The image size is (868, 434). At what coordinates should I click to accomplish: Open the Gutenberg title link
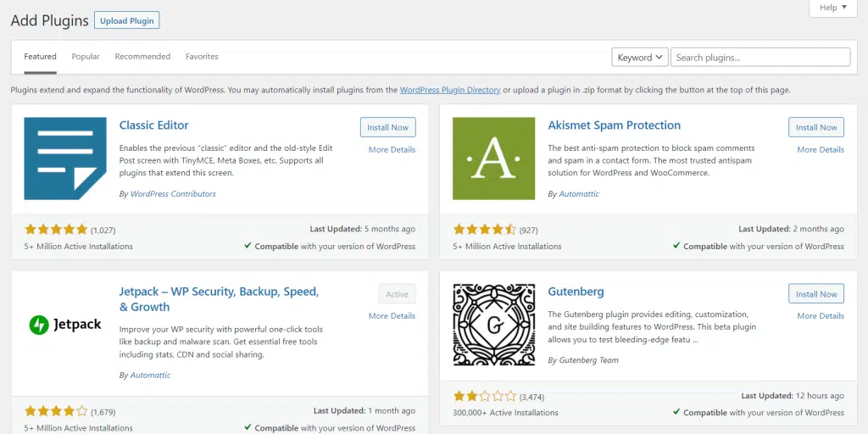coord(576,292)
